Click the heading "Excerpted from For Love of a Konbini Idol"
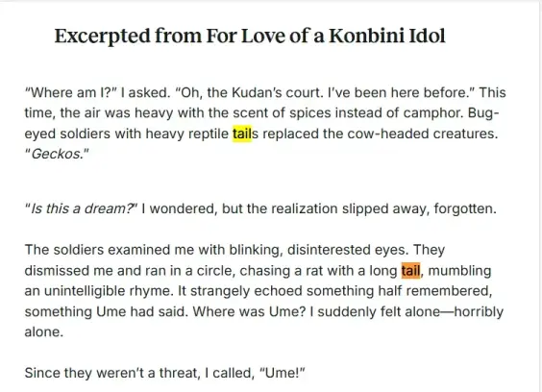 click(250, 37)
